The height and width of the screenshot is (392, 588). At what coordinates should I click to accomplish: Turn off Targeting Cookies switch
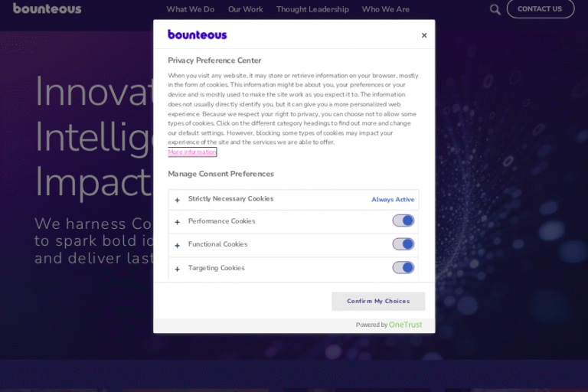point(403,268)
